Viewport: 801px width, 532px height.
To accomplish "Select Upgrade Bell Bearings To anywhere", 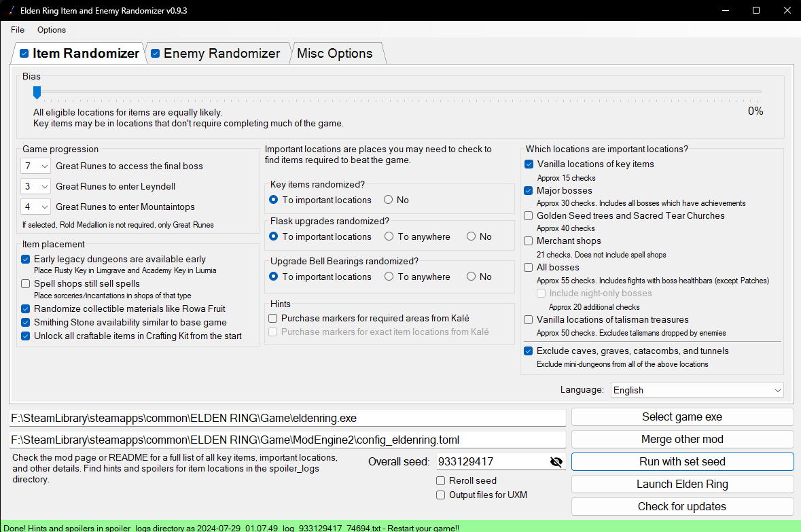I will pyautogui.click(x=389, y=277).
